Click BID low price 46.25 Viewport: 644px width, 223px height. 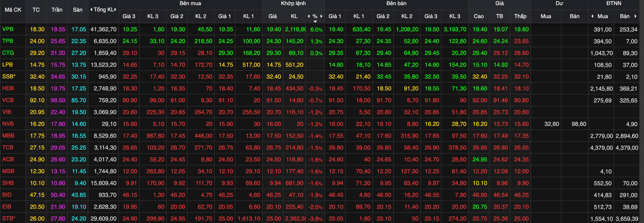click(x=521, y=195)
